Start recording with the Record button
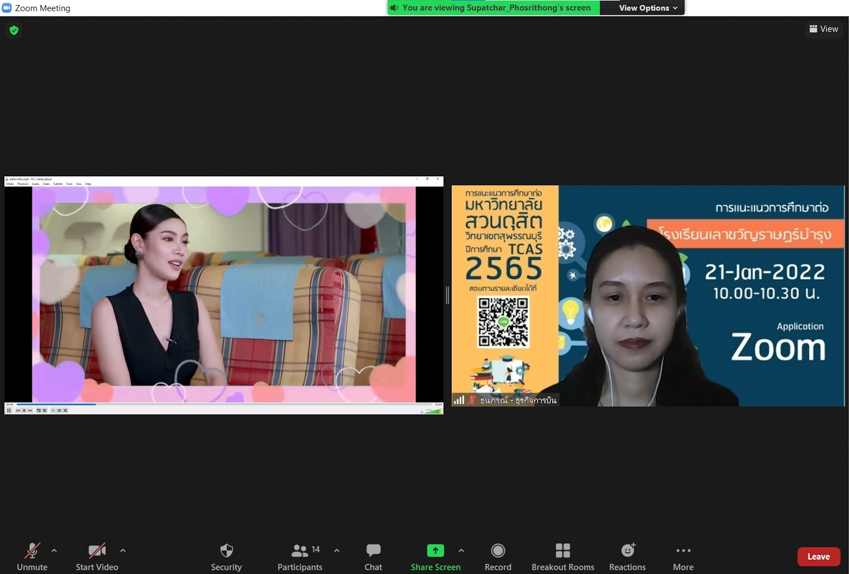Viewport: 850px width, 574px height. [498, 557]
